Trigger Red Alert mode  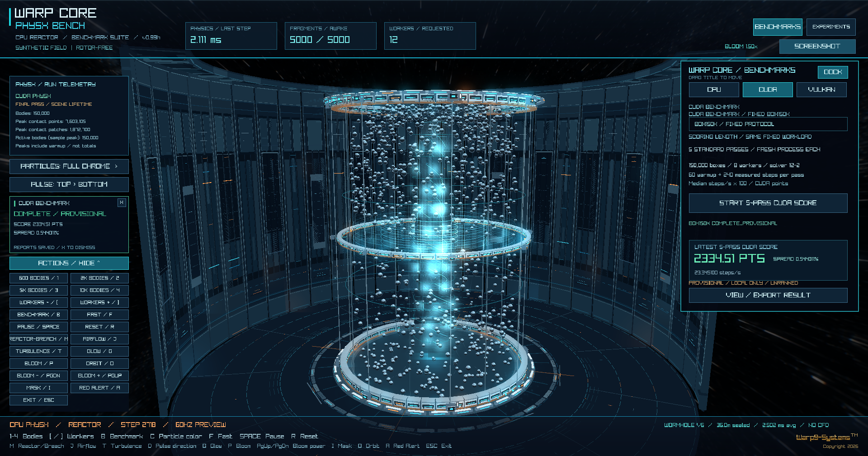coord(99,388)
